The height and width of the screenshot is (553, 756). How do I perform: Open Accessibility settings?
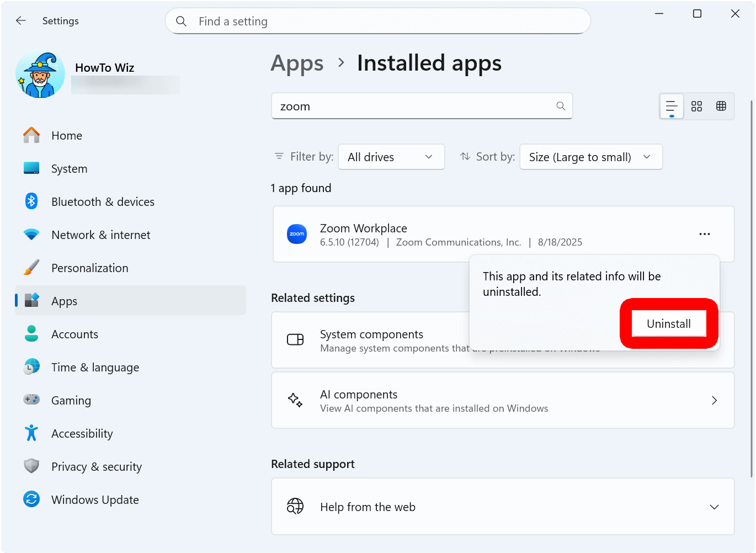click(82, 433)
